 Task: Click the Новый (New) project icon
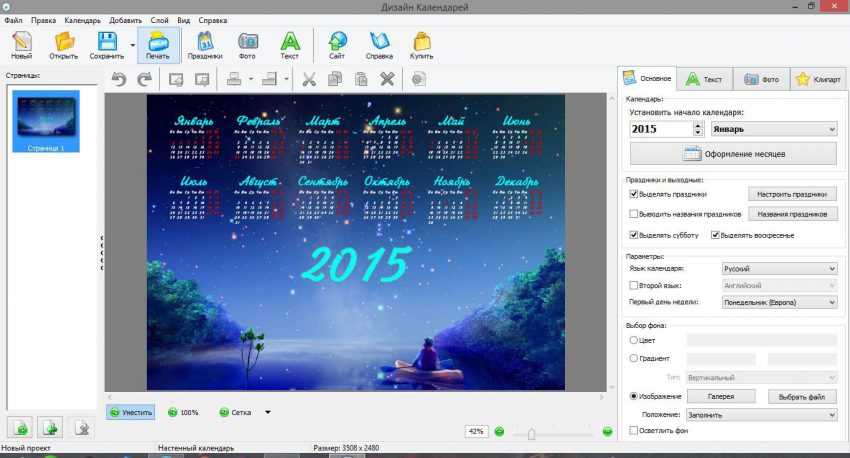click(21, 41)
